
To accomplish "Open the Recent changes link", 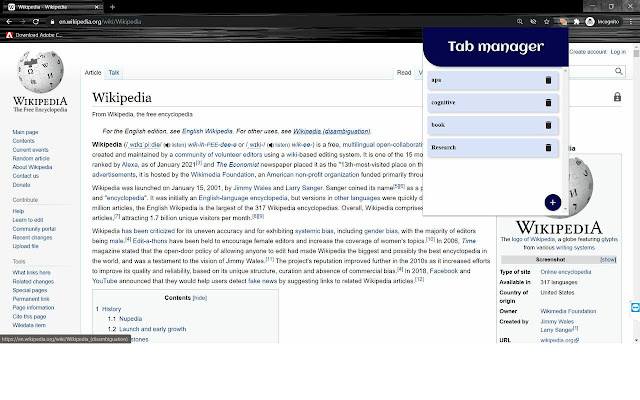I will click(32, 238).
